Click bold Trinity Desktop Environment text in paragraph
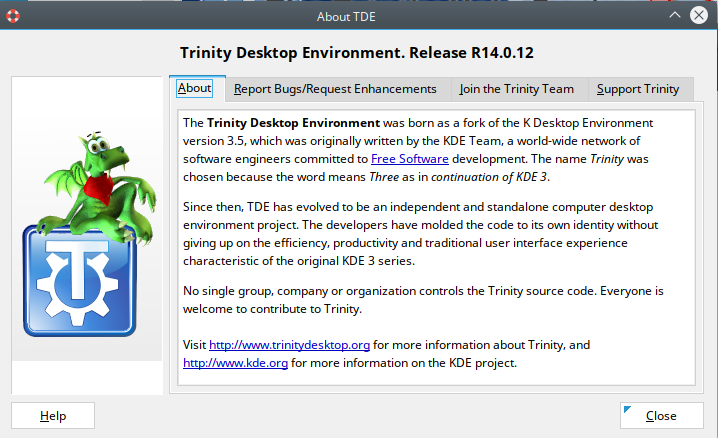This screenshot has height=438, width=718. point(293,122)
